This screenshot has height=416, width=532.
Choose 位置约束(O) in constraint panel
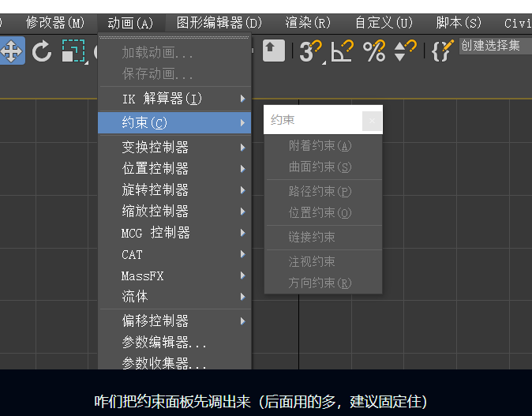[323, 213]
